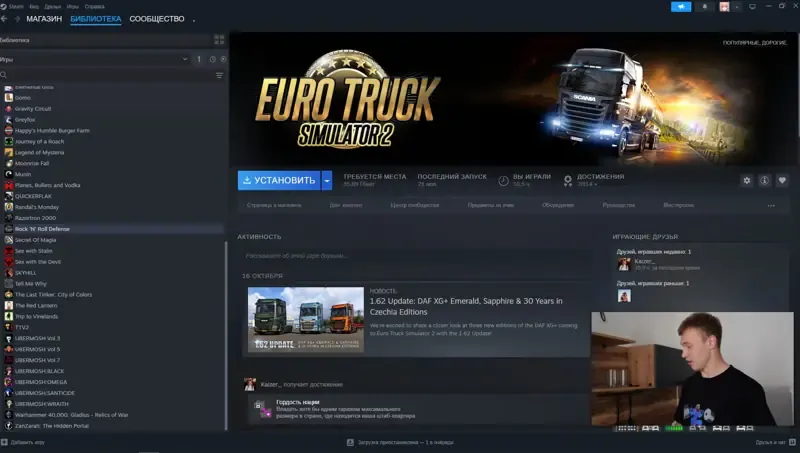Click the game list vertical scrollbar
The image size is (800, 453).
click(x=226, y=336)
